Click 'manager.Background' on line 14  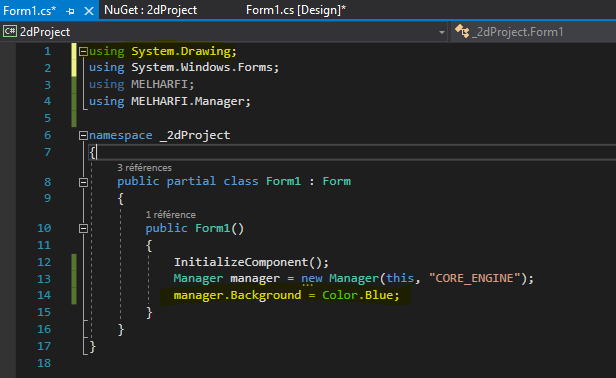click(x=237, y=295)
